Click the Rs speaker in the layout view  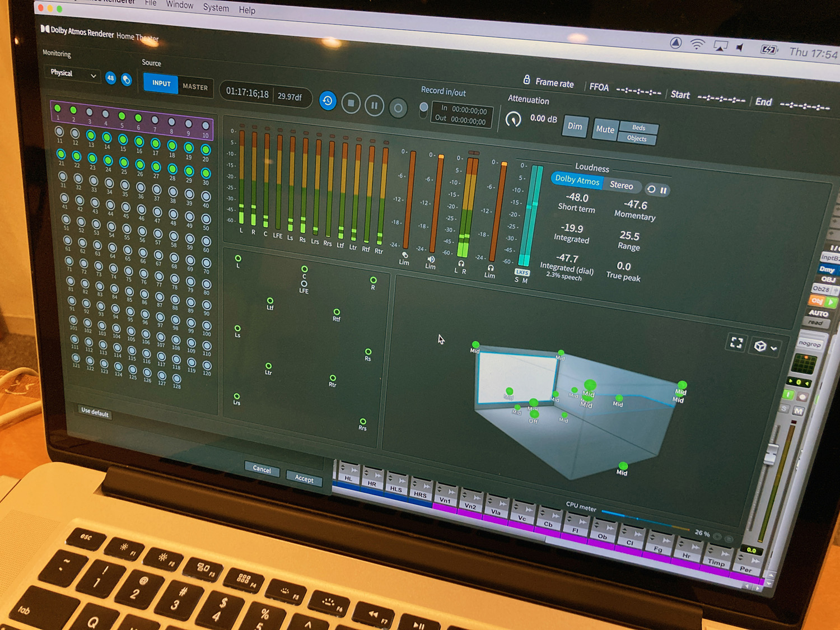pos(368,352)
